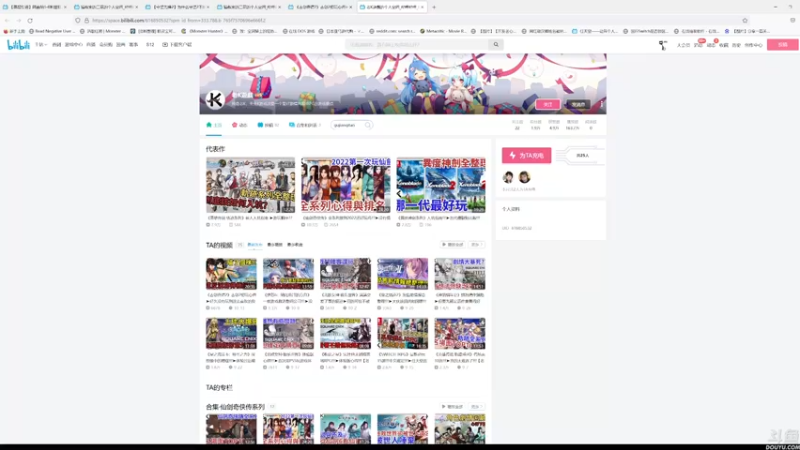Click the bilibili logo in the header

coord(18,45)
